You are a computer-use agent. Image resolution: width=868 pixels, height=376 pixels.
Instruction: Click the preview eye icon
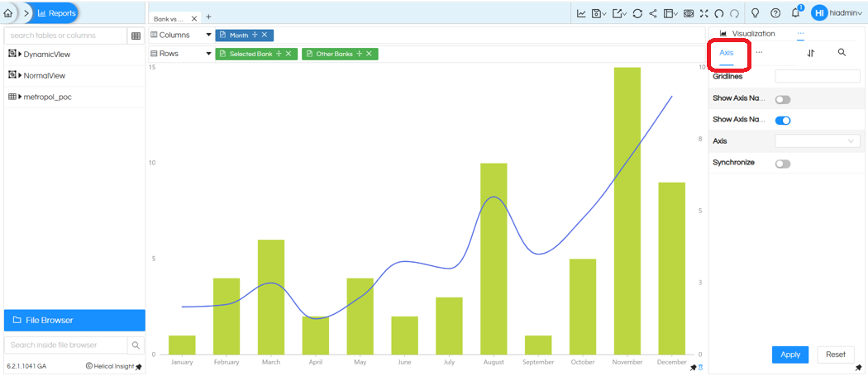689,13
